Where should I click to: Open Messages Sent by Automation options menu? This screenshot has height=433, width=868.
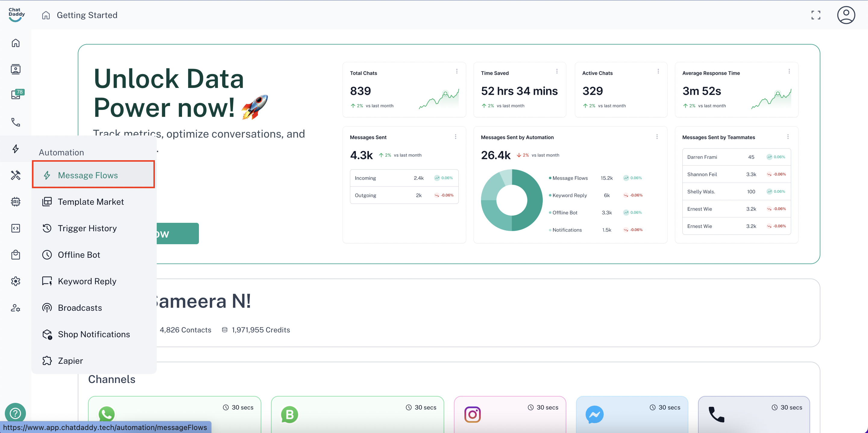pos(657,137)
